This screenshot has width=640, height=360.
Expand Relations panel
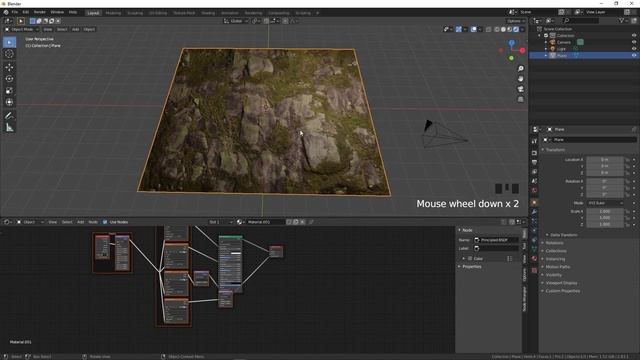click(554, 243)
